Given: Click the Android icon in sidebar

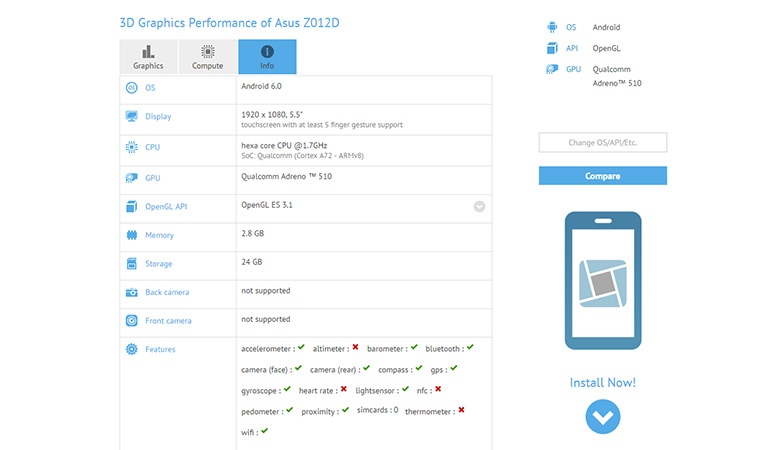Looking at the screenshot, I should click(551, 27).
